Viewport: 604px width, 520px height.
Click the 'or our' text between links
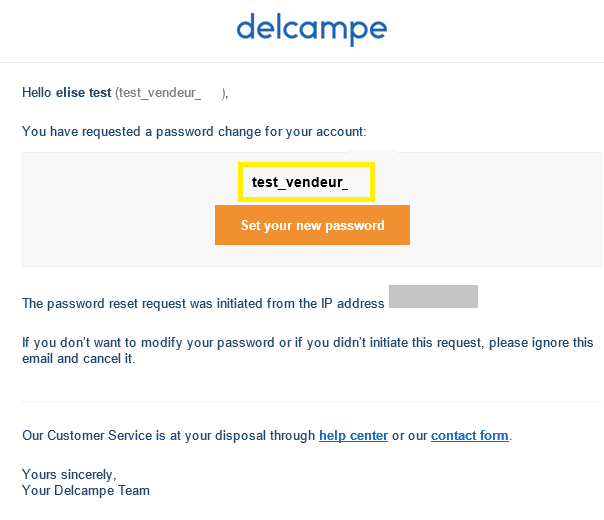click(409, 436)
